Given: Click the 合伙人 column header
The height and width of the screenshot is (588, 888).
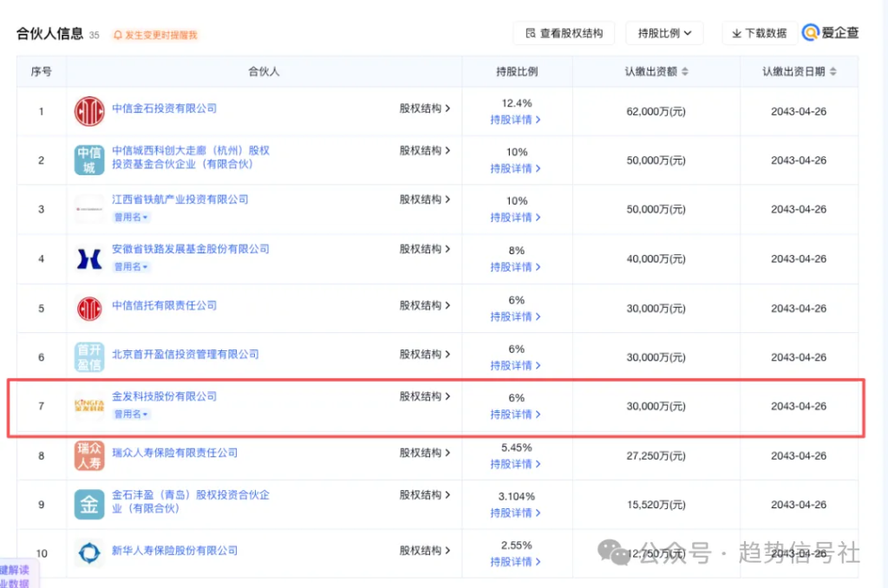Looking at the screenshot, I should point(264,71).
